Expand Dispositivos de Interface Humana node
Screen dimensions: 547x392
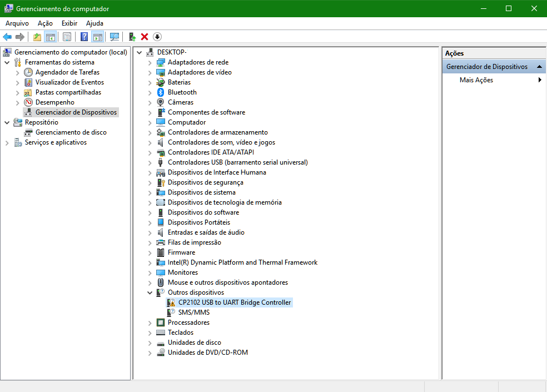150,173
